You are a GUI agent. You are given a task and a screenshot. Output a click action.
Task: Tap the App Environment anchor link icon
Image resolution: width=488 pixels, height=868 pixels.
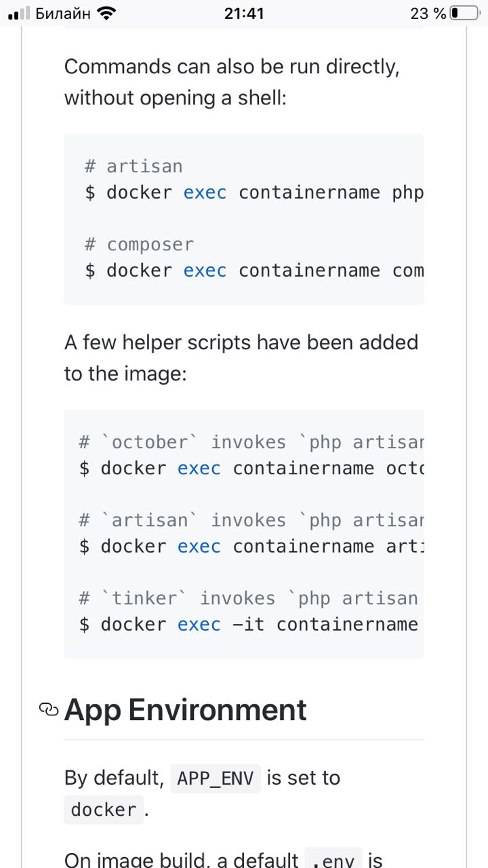[x=49, y=710]
